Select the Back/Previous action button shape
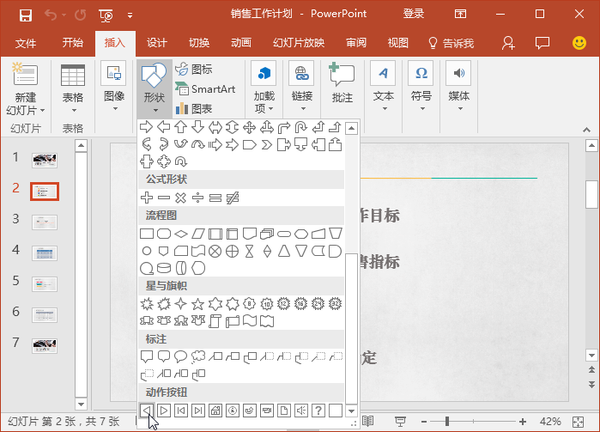Image resolution: width=600 pixels, height=432 pixels. coord(146,411)
